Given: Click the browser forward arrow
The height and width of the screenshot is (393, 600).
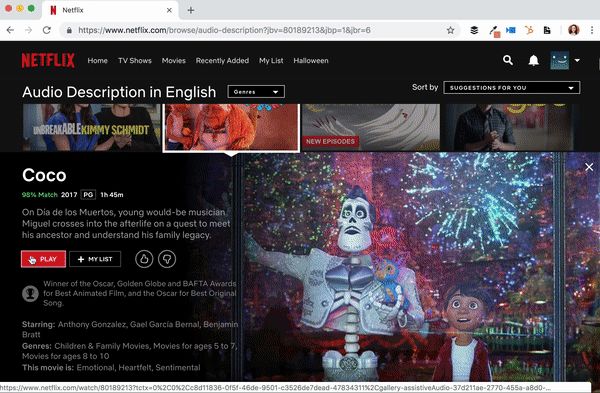Looking at the screenshot, I should [29, 30].
